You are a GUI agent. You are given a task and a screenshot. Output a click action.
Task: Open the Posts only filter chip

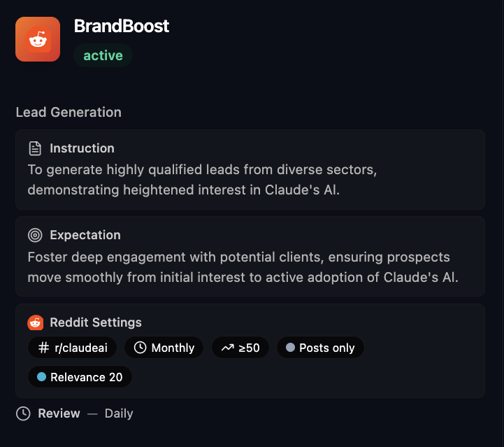tap(320, 348)
